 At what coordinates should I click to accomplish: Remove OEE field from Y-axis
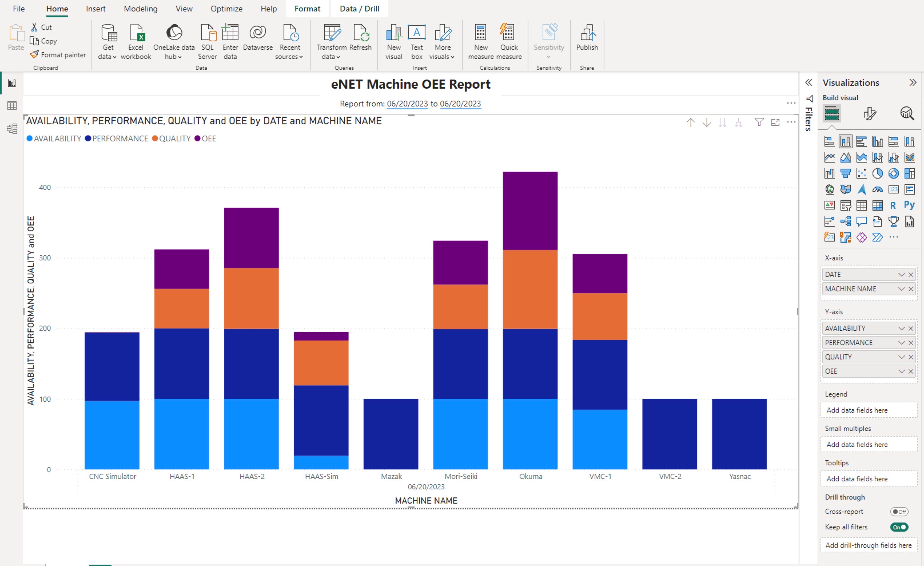click(911, 371)
